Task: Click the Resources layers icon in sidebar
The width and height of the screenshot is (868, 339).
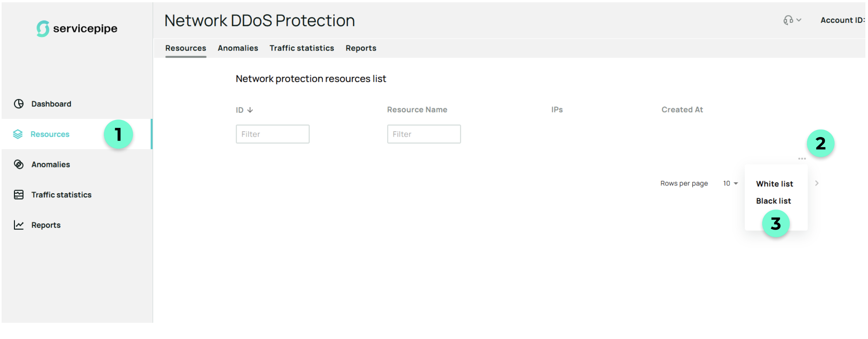Action: [x=18, y=134]
